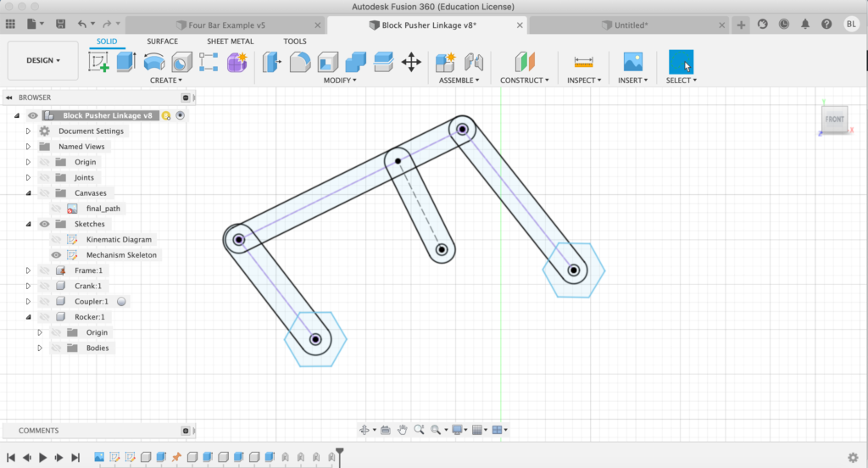
Task: Show the Kinematic Diagram sketch
Action: [56, 240]
